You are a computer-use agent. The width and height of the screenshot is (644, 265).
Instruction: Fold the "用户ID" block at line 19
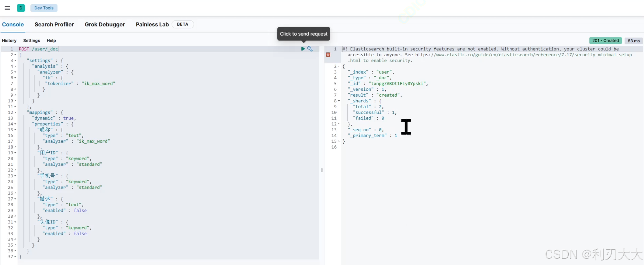click(x=15, y=153)
